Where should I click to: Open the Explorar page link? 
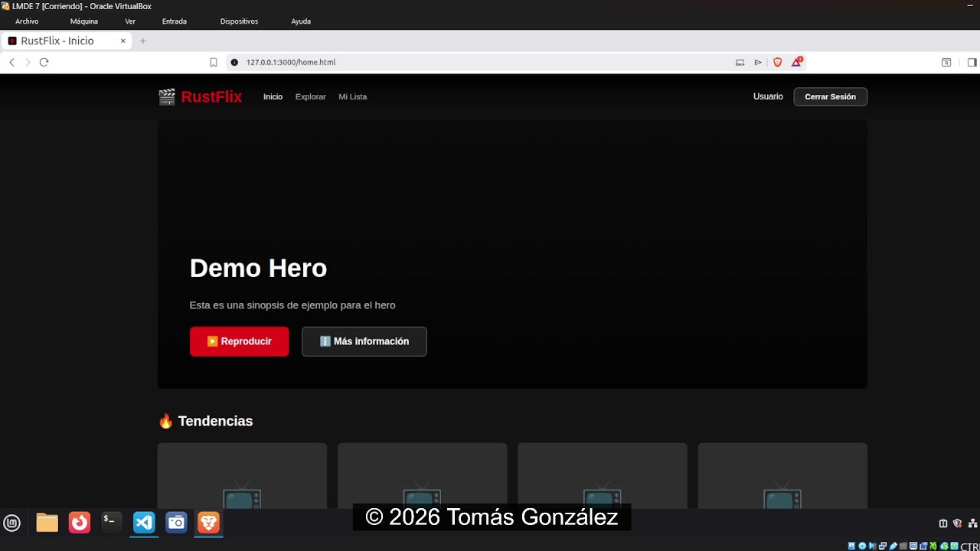[x=311, y=96]
